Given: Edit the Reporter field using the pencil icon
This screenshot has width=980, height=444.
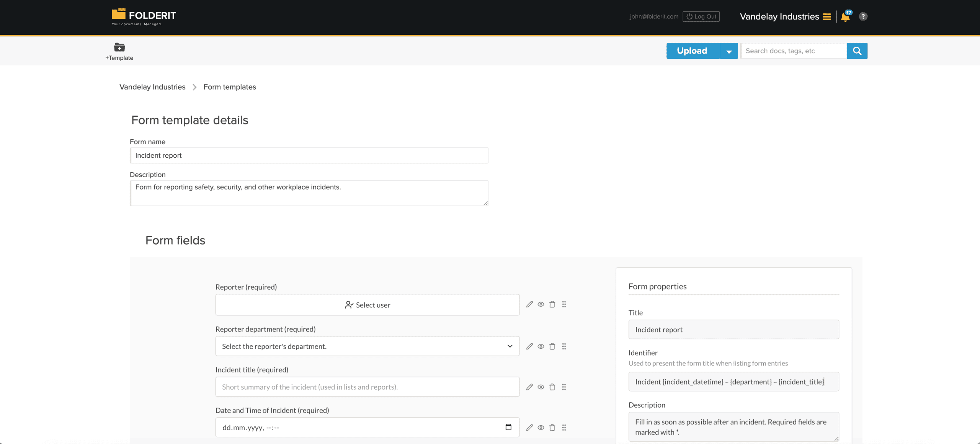Looking at the screenshot, I should coord(529,304).
